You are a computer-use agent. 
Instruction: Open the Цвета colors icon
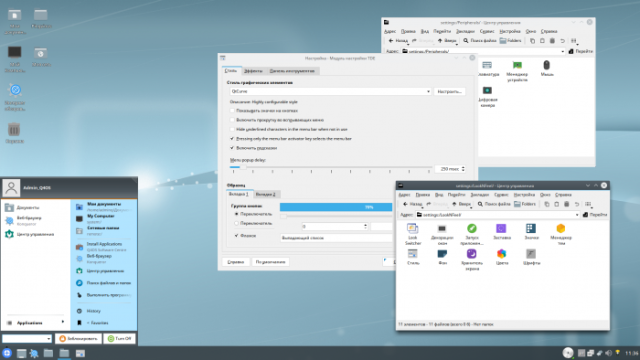(502, 257)
